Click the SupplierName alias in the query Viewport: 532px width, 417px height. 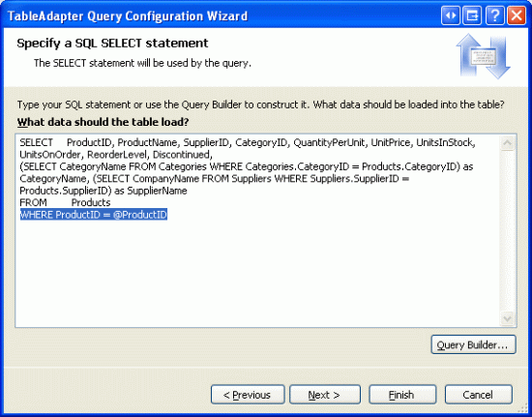157,191
